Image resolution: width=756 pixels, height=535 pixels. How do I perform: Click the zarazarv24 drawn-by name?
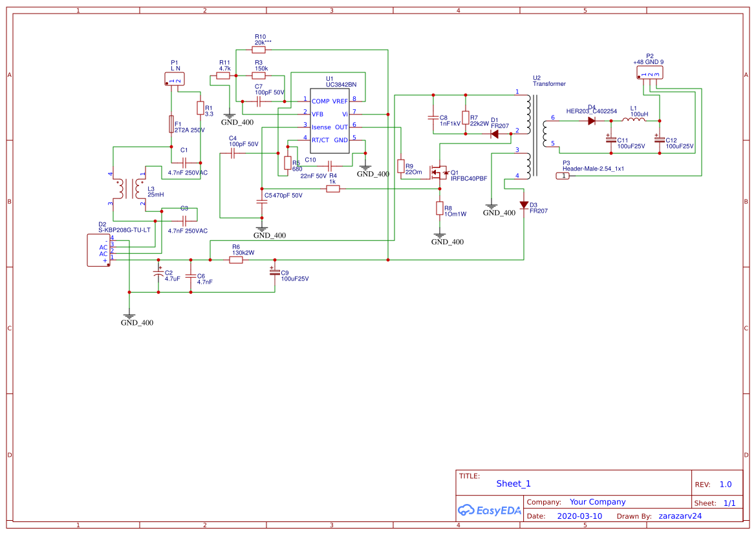tap(680, 516)
